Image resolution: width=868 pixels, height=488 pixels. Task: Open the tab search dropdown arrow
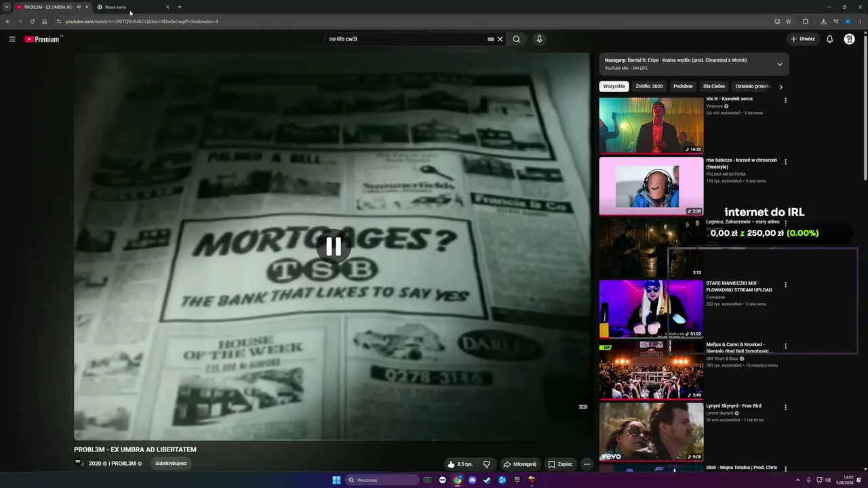(7, 7)
